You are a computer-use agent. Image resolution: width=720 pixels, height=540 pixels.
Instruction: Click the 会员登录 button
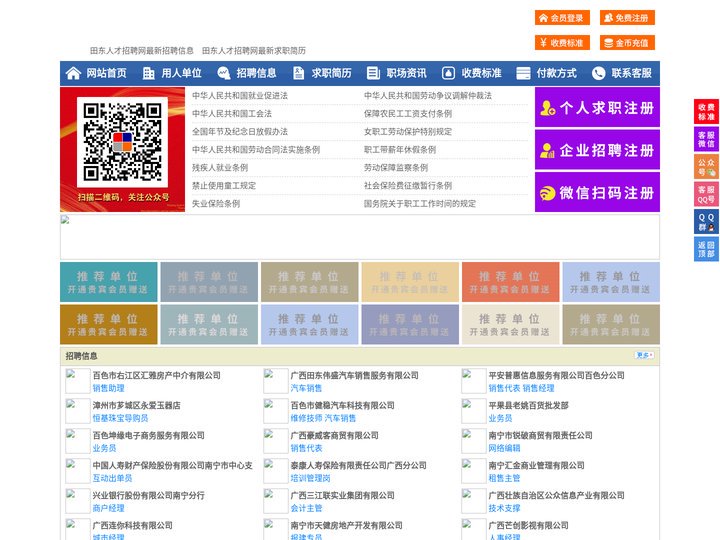pos(562,18)
